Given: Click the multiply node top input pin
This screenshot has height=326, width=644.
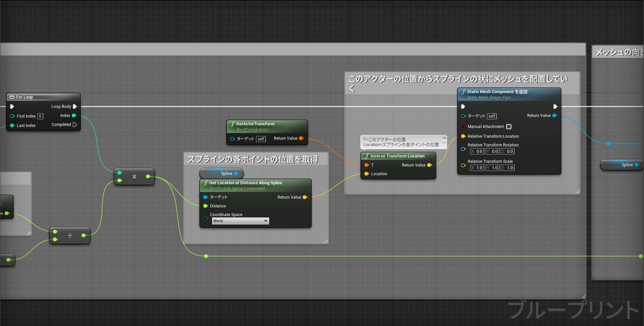Looking at the screenshot, I should coord(120,173).
